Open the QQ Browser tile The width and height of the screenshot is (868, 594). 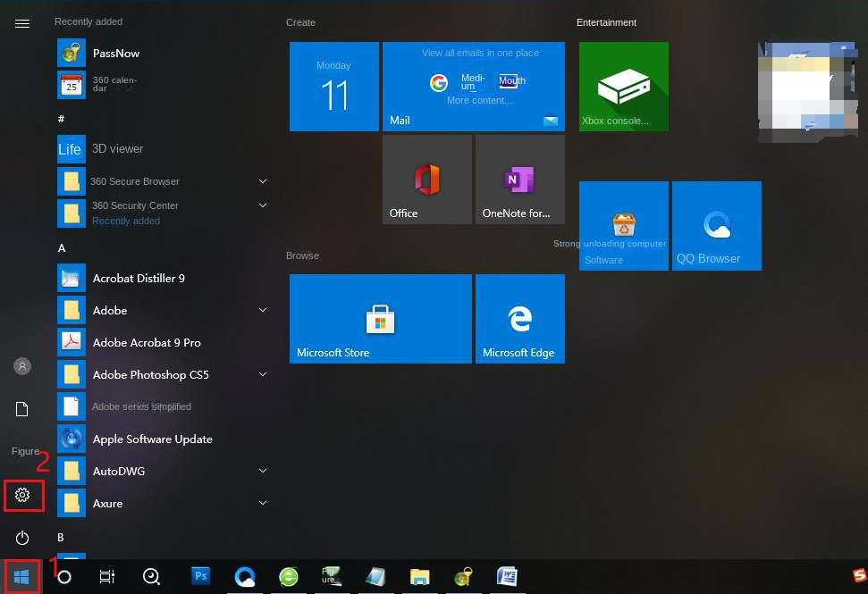pyautogui.click(x=716, y=226)
